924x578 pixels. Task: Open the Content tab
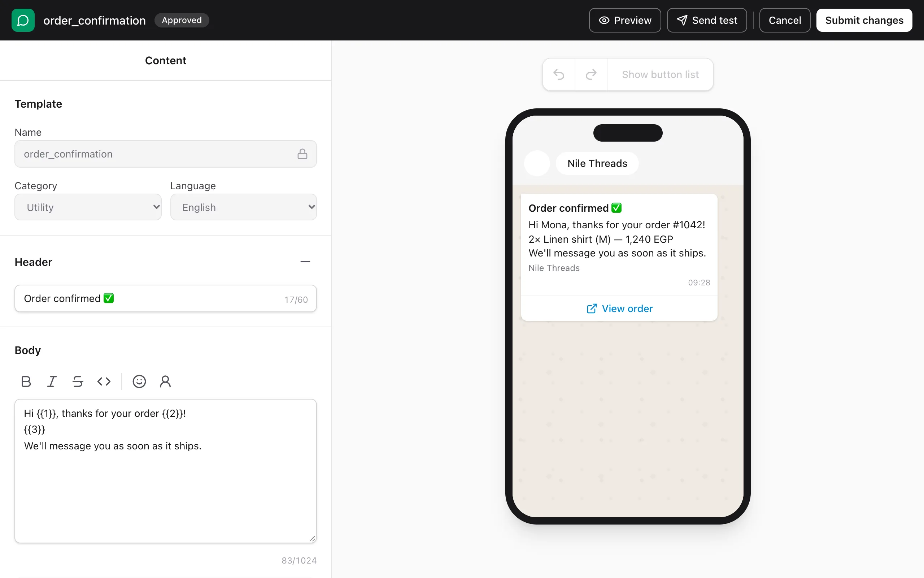pos(166,60)
